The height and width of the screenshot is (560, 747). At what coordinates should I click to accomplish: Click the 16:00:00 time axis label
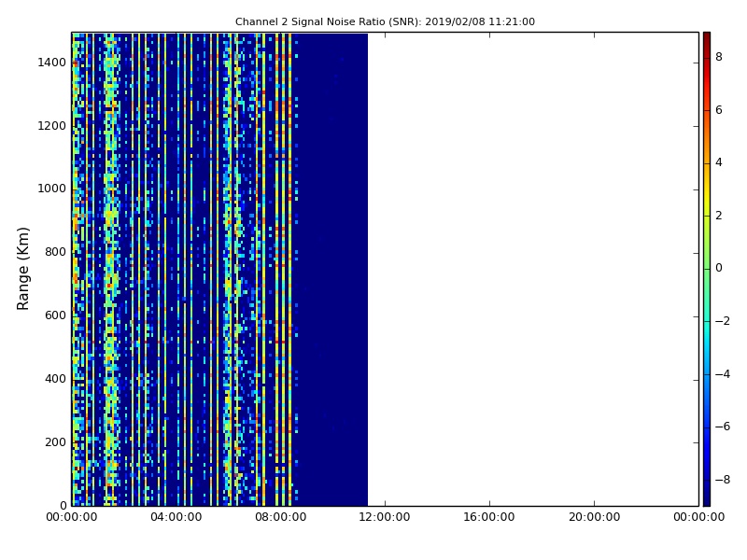pyautogui.click(x=489, y=517)
